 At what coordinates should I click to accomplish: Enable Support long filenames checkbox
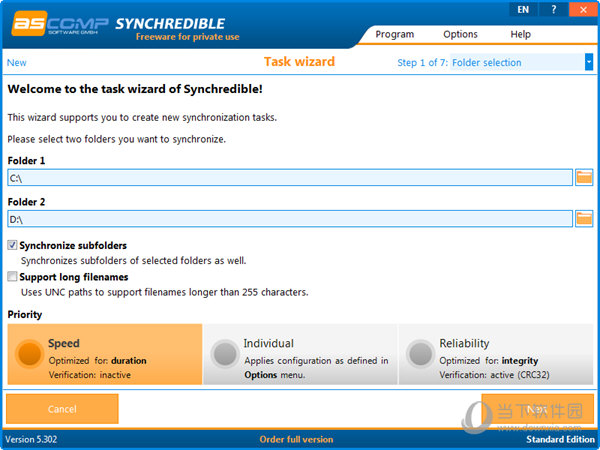tap(13, 276)
